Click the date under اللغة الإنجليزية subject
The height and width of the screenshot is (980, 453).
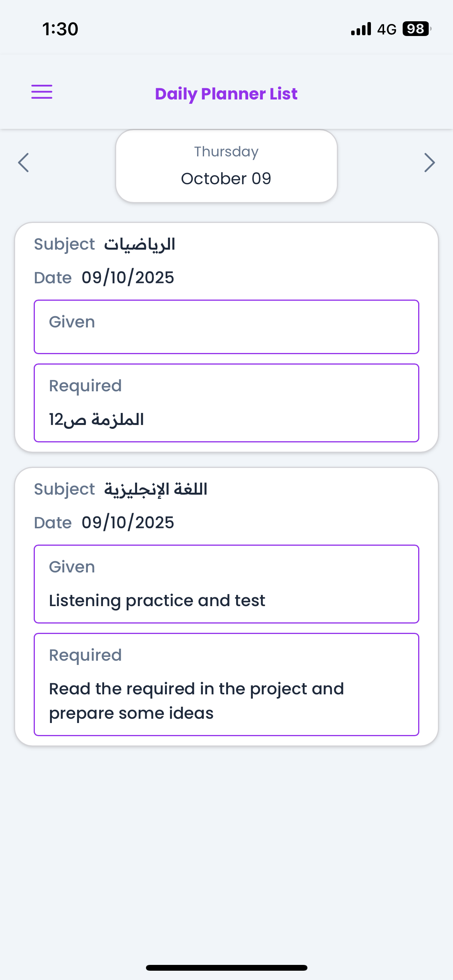pos(128,523)
